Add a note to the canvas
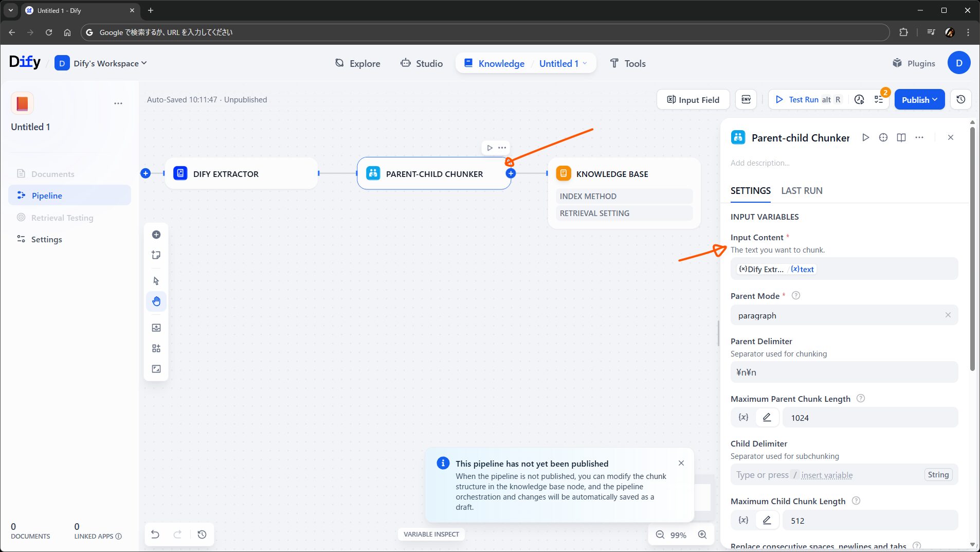 click(156, 255)
